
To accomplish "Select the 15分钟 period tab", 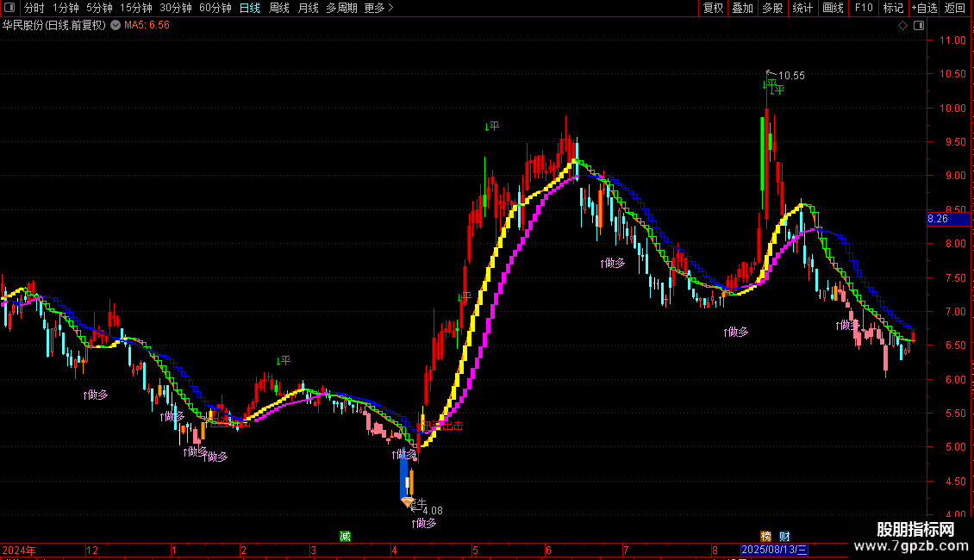I will click(x=135, y=8).
